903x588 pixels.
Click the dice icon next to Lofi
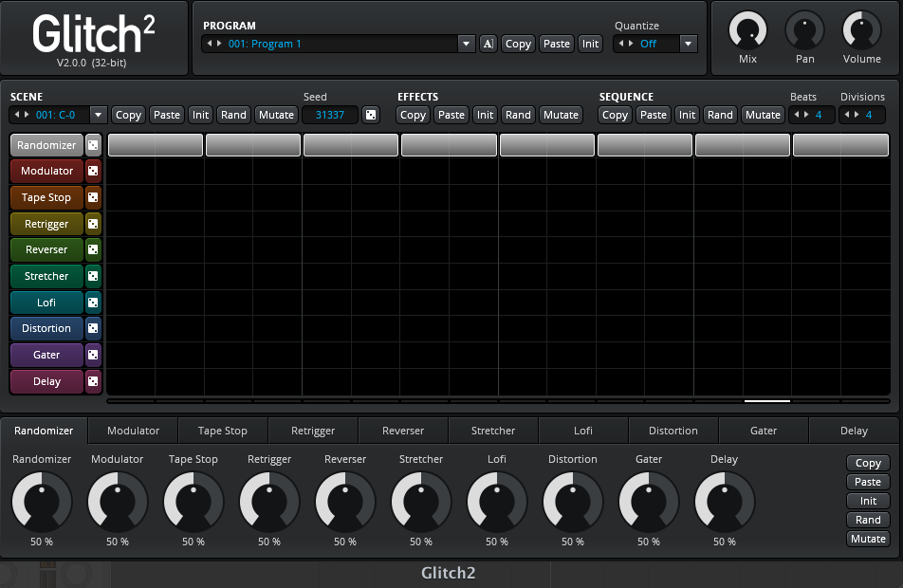point(93,303)
